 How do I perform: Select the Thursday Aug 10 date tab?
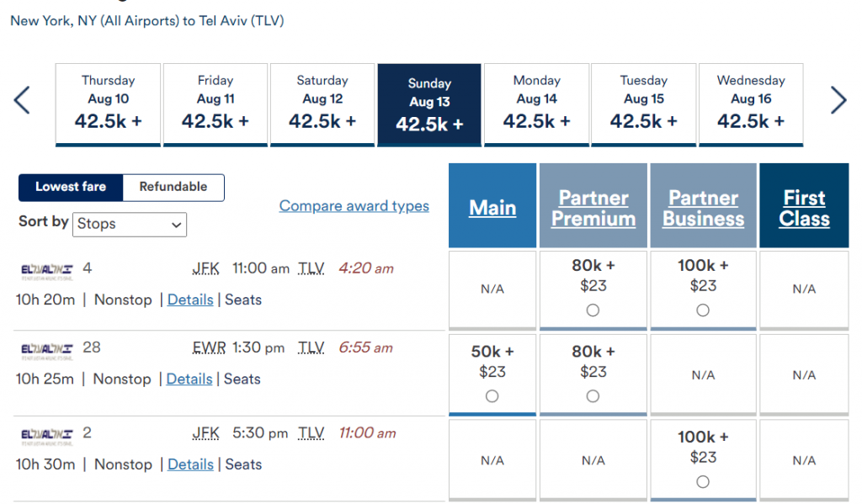pos(108,103)
